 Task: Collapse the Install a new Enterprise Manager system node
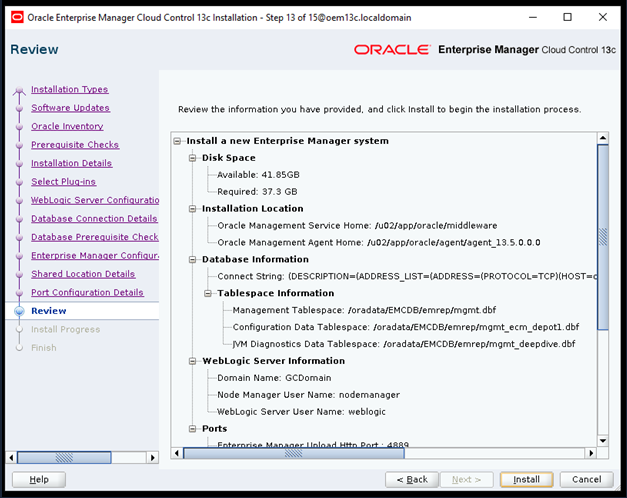point(177,141)
